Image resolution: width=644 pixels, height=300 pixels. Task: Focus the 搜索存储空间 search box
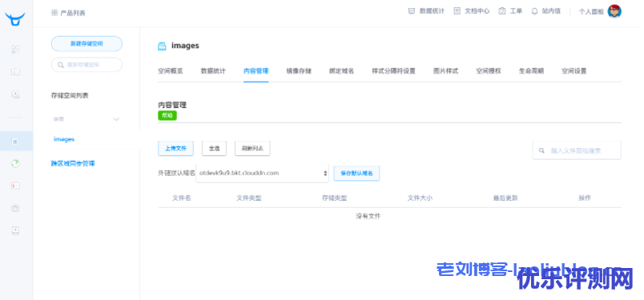tap(87, 65)
